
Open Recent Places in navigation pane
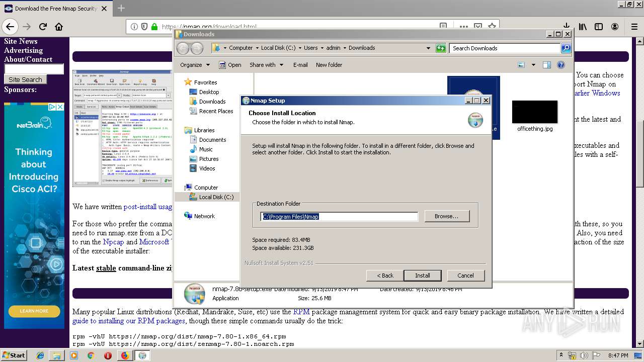click(x=216, y=111)
